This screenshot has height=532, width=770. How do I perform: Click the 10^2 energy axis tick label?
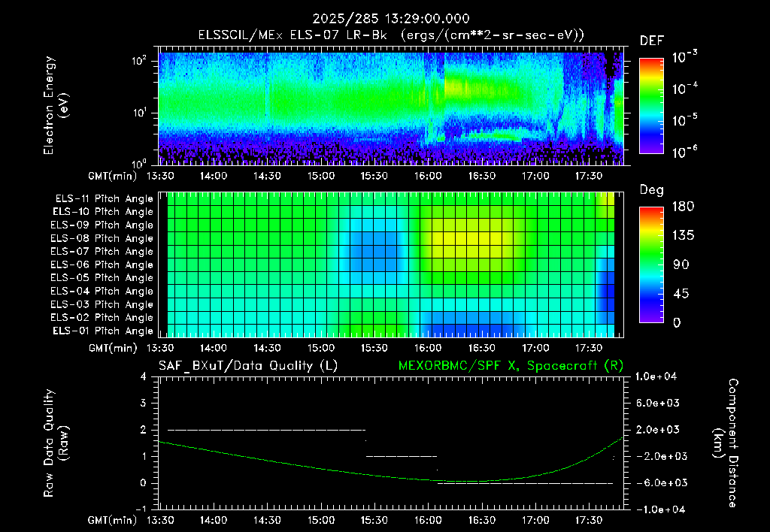(x=139, y=62)
